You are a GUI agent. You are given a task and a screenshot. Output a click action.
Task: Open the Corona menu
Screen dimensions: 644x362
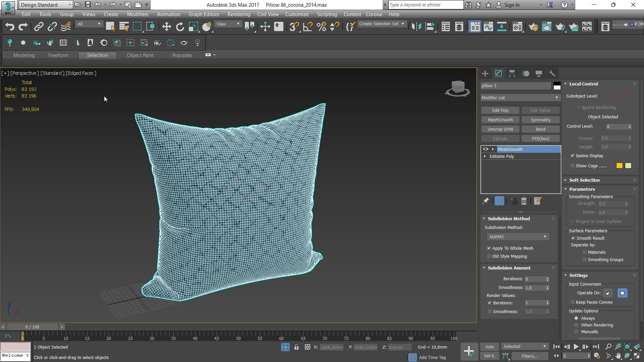click(374, 14)
